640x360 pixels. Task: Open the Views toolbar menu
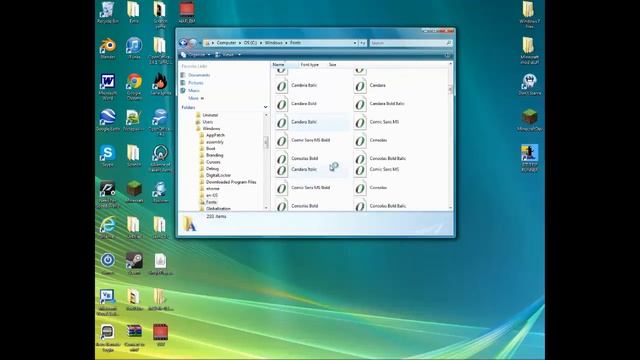pyautogui.click(x=228, y=55)
